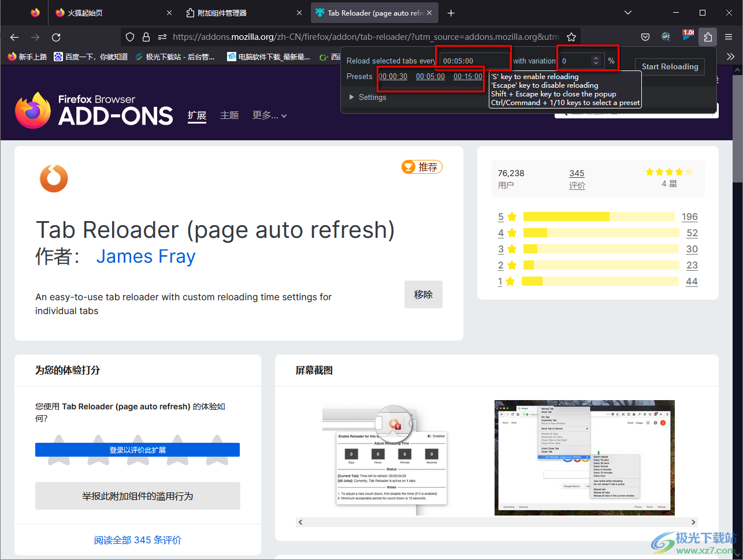Click Start Reloading button

[670, 66]
